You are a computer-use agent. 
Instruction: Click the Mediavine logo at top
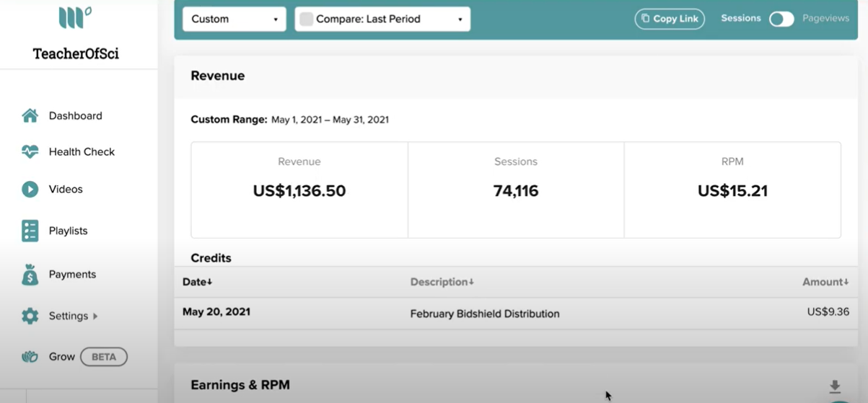point(75,18)
